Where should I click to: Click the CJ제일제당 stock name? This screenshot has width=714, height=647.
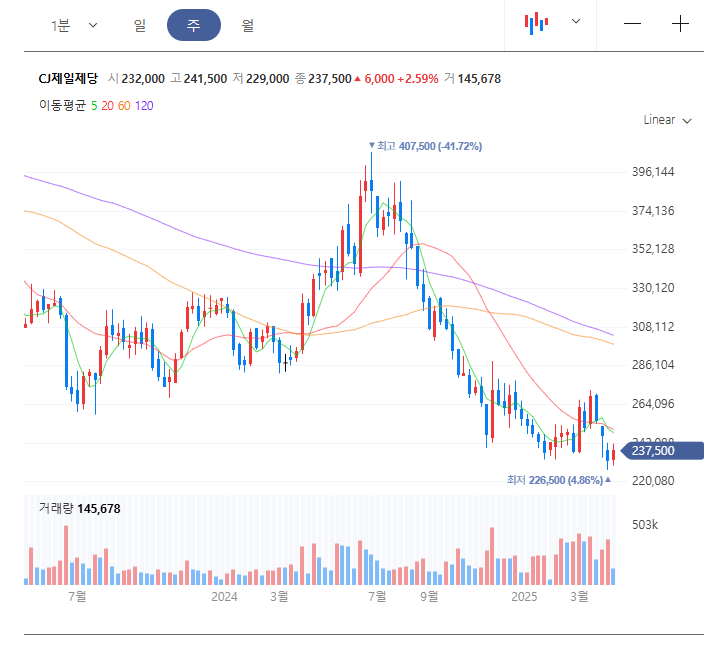(68, 79)
